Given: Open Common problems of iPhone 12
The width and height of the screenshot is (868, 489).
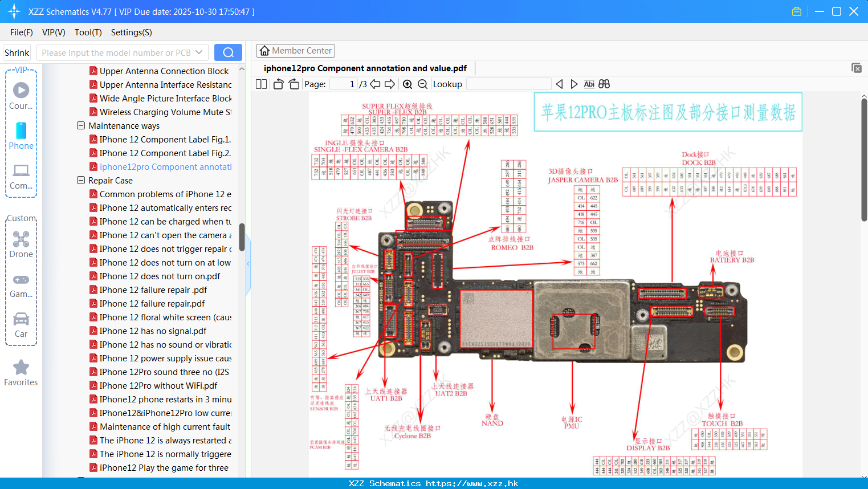Looking at the screenshot, I should [161, 194].
